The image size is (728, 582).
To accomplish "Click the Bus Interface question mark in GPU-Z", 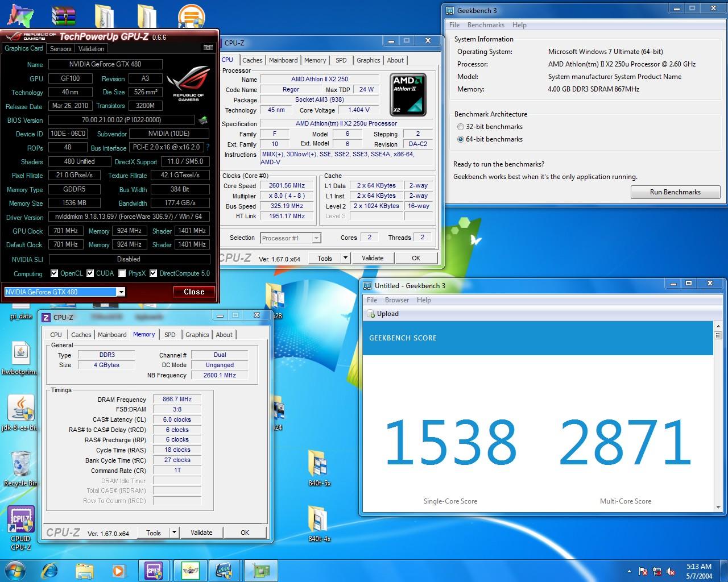I will pos(208,147).
